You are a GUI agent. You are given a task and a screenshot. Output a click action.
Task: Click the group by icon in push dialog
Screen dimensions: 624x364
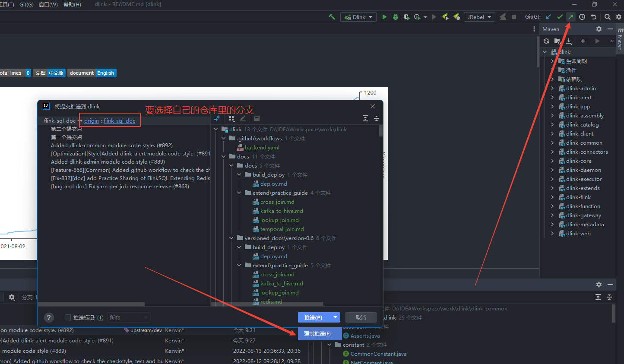tap(232, 118)
